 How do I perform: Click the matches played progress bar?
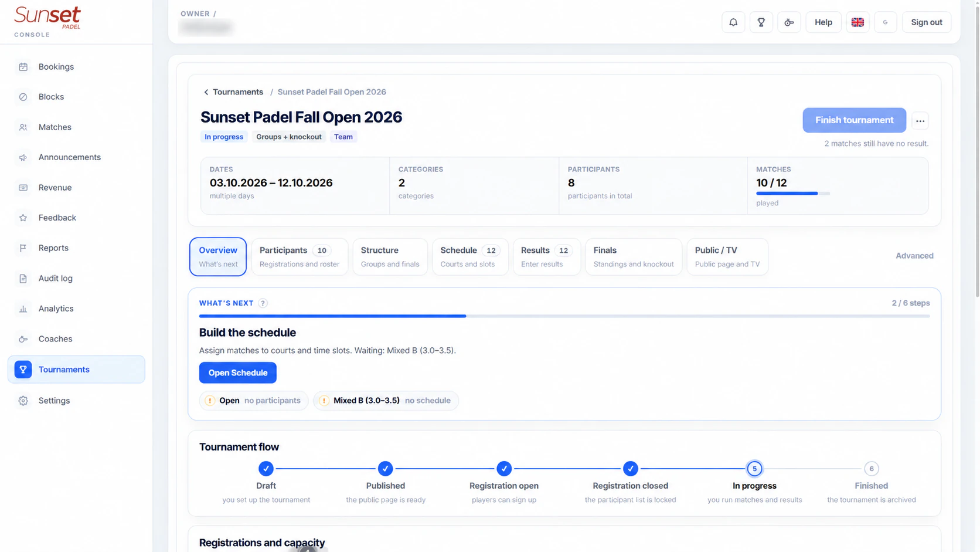pyautogui.click(x=793, y=193)
